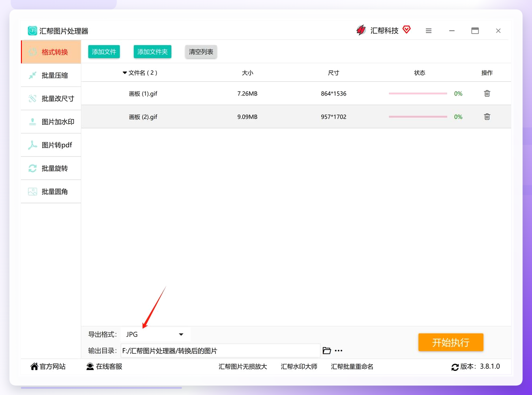Click progress bar of 画板 (2).gif
Screen dimensions: 532x395
(x=418, y=117)
